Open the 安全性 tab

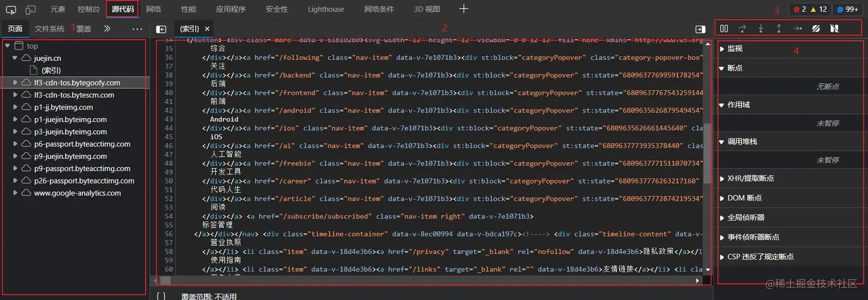click(277, 9)
